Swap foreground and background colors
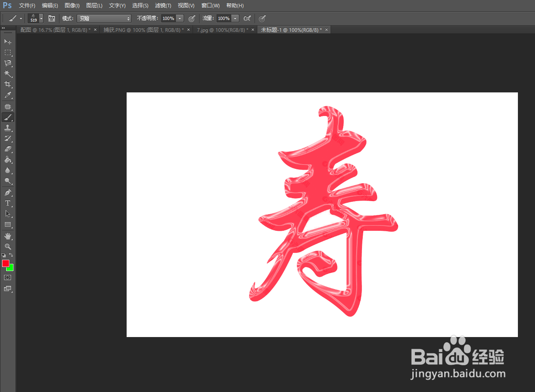 [11, 255]
